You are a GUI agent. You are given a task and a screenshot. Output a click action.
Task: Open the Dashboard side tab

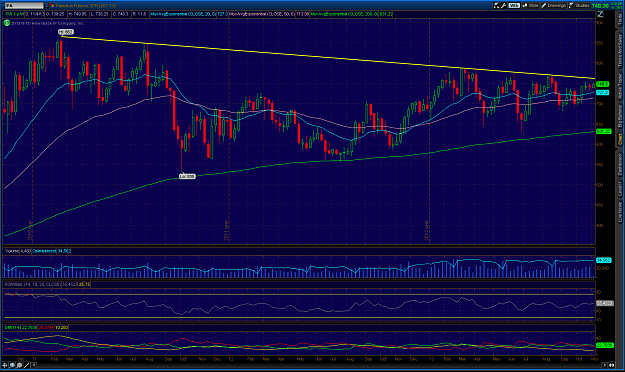coord(620,165)
